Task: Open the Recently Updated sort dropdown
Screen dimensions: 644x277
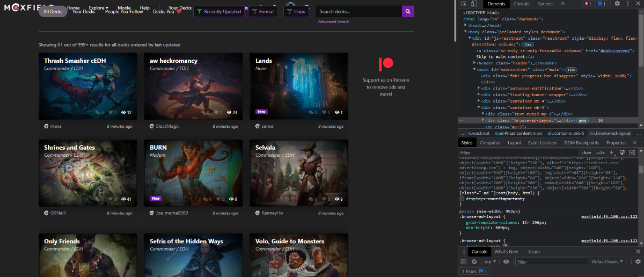Action: pyautogui.click(x=219, y=11)
